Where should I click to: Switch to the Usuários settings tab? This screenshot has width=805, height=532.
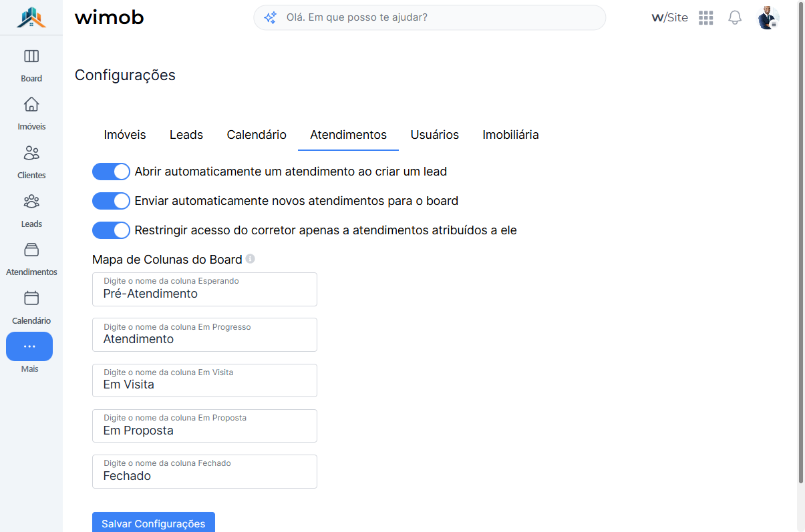click(435, 135)
